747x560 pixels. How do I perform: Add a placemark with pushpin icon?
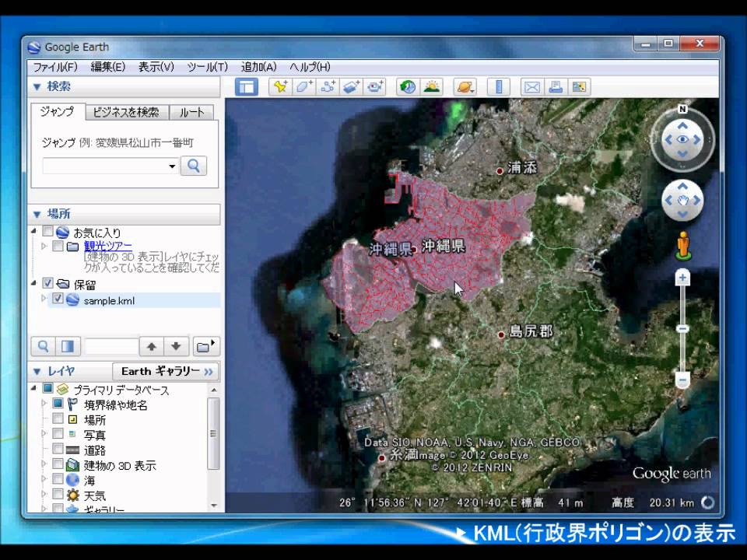coord(280,87)
